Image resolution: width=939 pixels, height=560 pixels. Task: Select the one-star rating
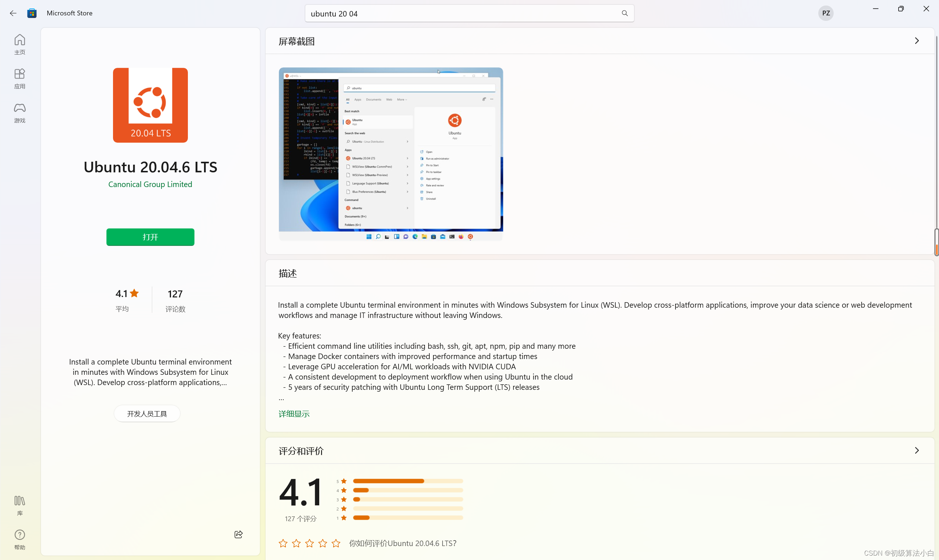tap(283, 543)
